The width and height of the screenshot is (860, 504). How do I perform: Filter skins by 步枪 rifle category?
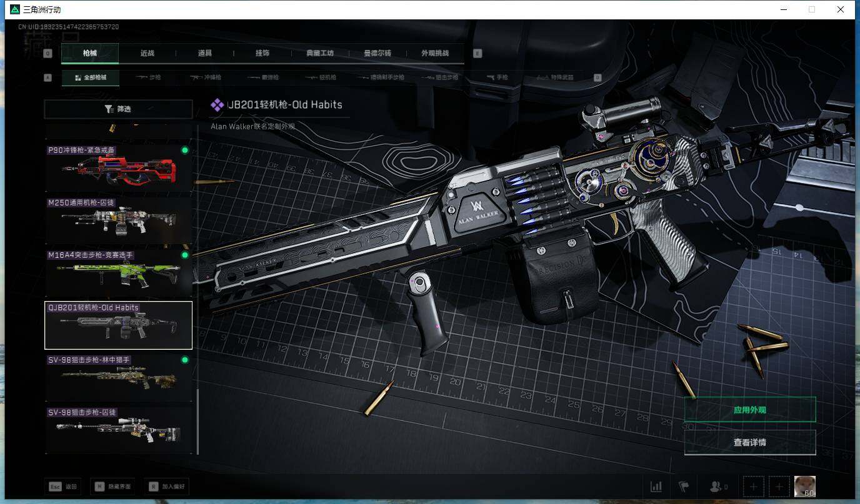click(148, 78)
